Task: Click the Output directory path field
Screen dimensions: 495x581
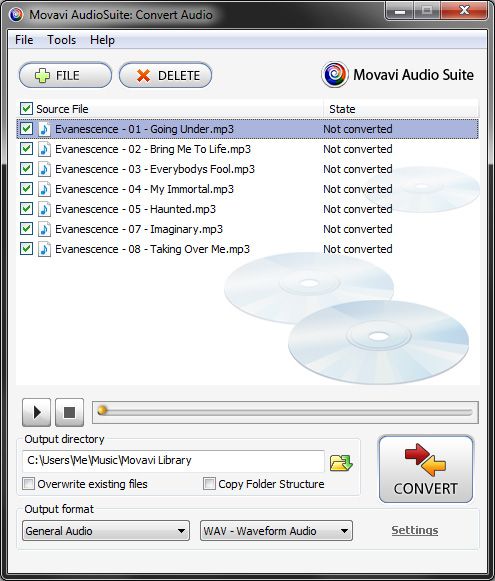Action: pyautogui.click(x=173, y=461)
